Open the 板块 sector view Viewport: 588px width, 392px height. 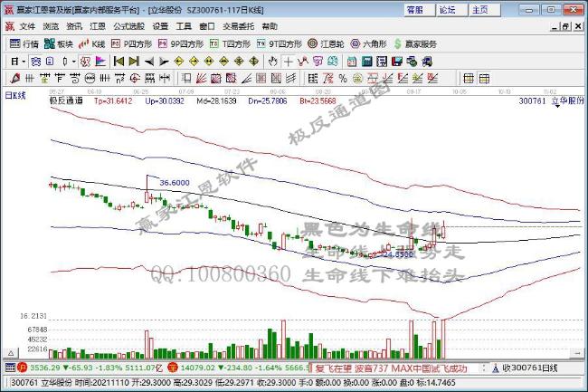[58, 43]
